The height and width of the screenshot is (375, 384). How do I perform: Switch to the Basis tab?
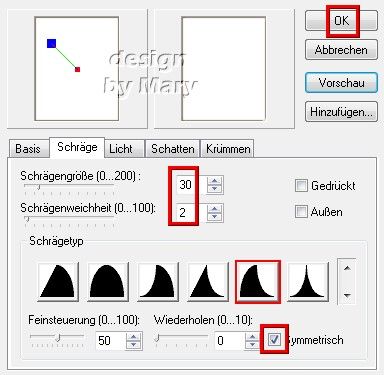(28, 148)
